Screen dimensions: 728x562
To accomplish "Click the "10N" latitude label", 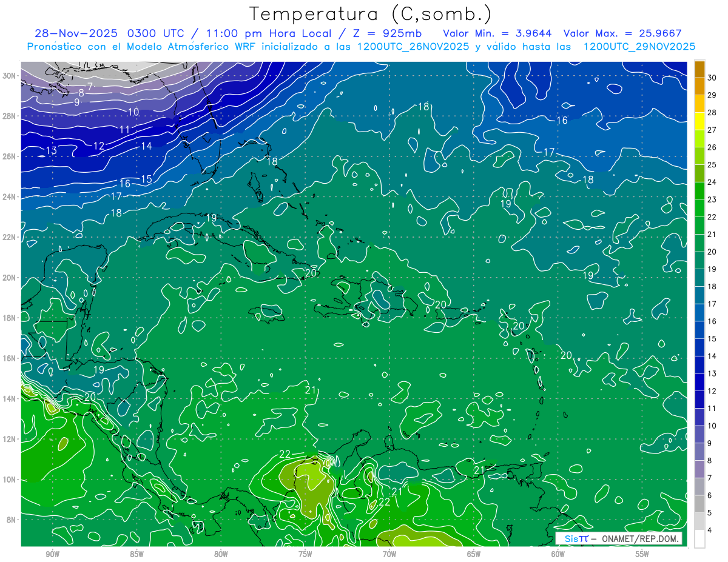I will (9, 480).
